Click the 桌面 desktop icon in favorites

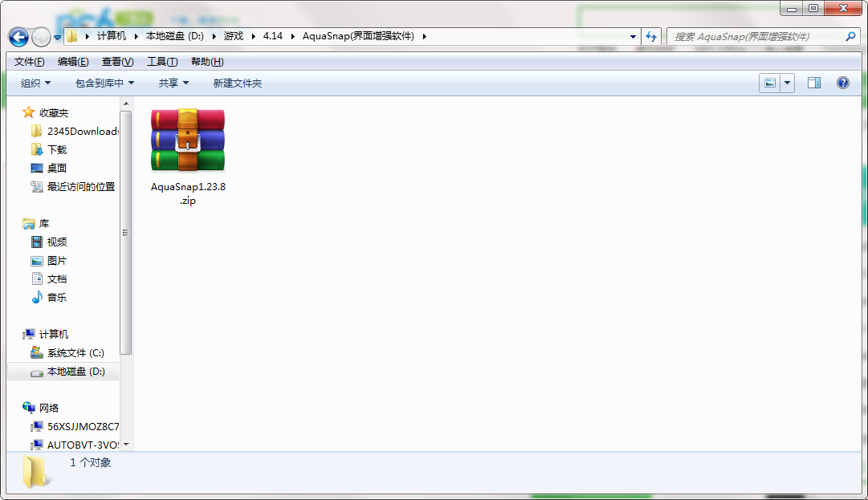(x=37, y=169)
